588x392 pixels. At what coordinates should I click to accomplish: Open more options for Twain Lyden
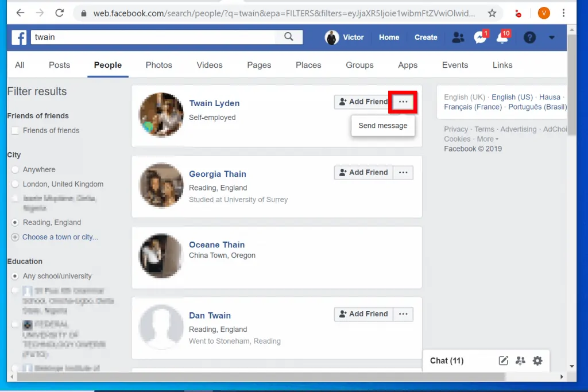(403, 102)
